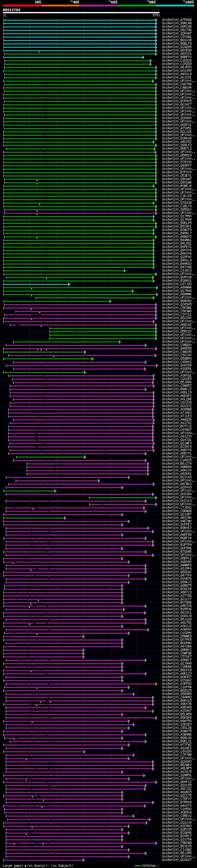Select the UniRef100_A9PCH8 label

tap(177, 26)
